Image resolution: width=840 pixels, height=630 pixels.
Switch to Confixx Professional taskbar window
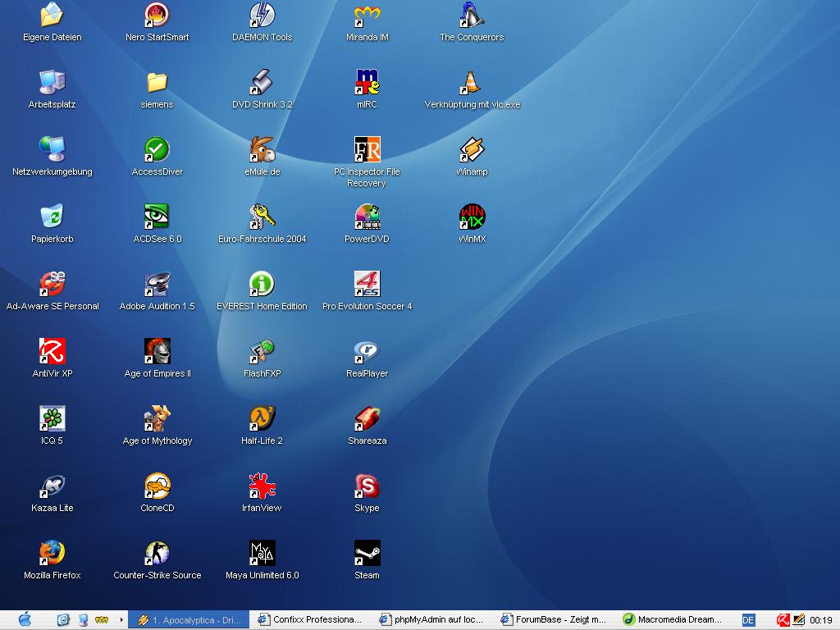[x=309, y=620]
